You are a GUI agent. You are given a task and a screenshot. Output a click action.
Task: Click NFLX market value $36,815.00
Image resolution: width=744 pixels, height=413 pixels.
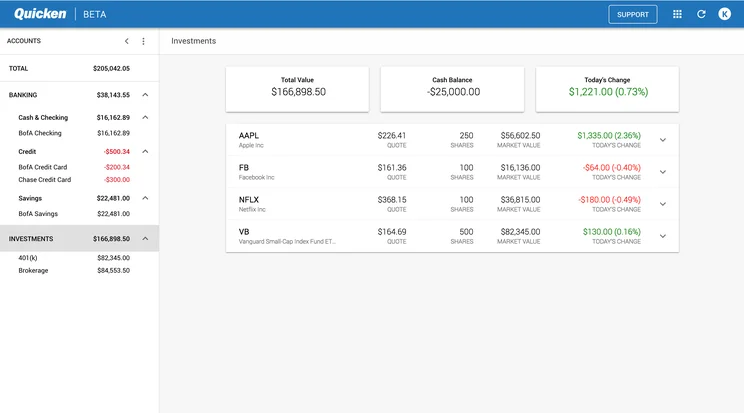tap(520, 200)
